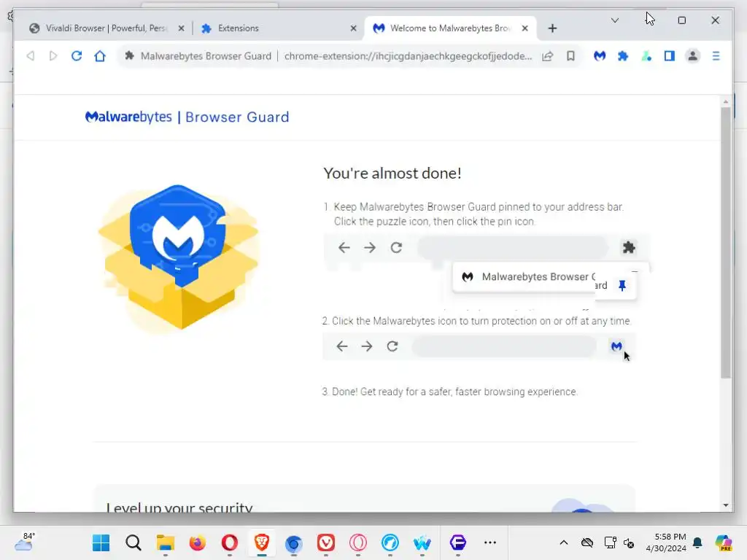The width and height of the screenshot is (747, 560).
Task: Switch to the Extensions tab
Action: [x=277, y=28]
